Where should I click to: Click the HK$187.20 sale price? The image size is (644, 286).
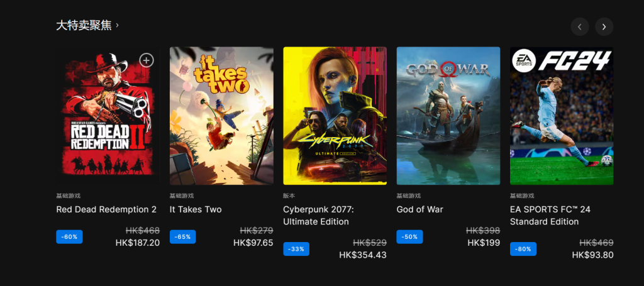coord(138,243)
